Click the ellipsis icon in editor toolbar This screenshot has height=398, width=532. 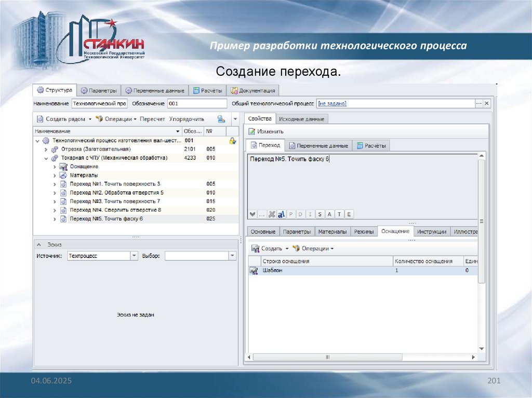tap(262, 214)
